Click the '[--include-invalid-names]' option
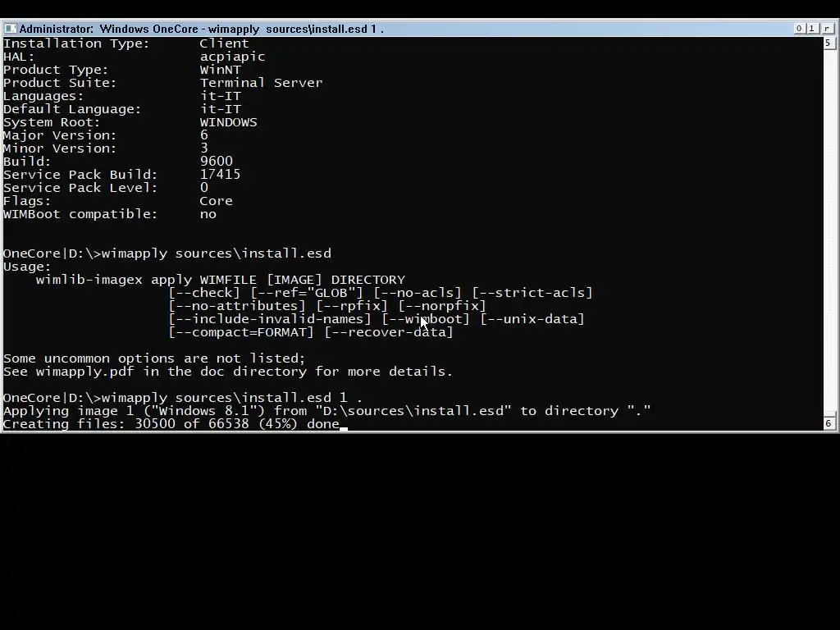Screen dimensions: 840x630 click(x=269, y=319)
